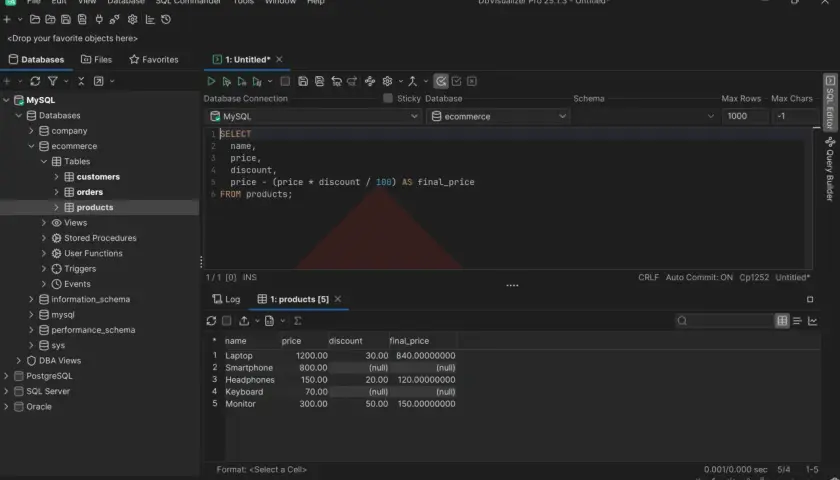Switch results to text view icon
Screen dimensions: 840x480
(797, 321)
